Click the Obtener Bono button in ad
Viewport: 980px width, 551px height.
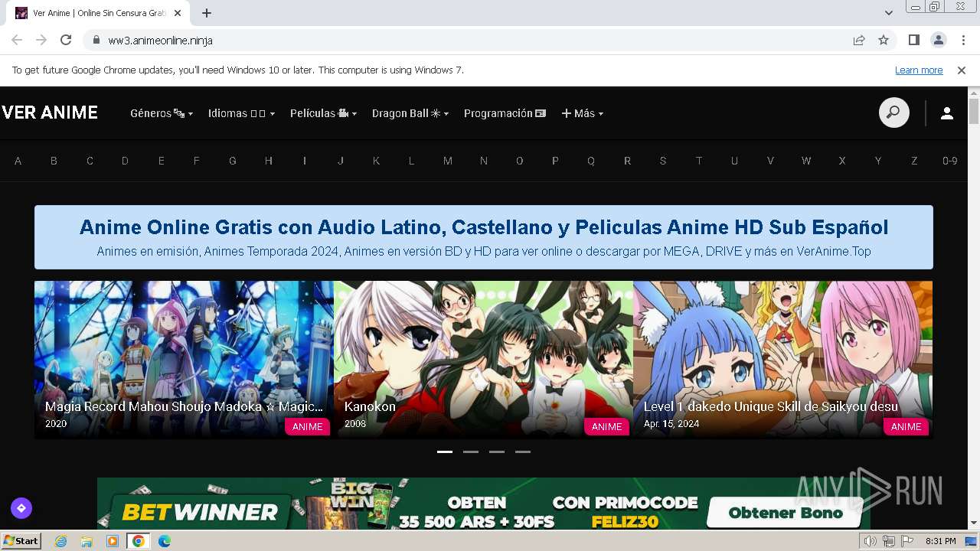point(785,513)
